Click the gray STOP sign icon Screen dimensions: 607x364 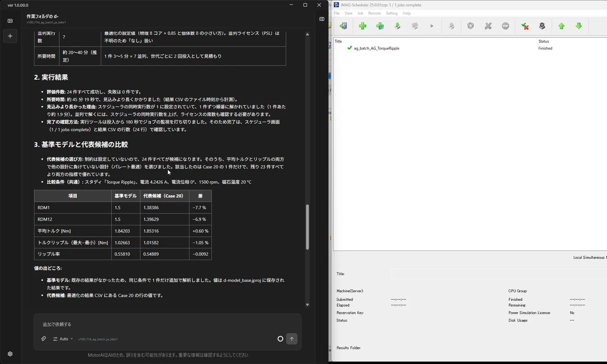pyautogui.click(x=505, y=26)
